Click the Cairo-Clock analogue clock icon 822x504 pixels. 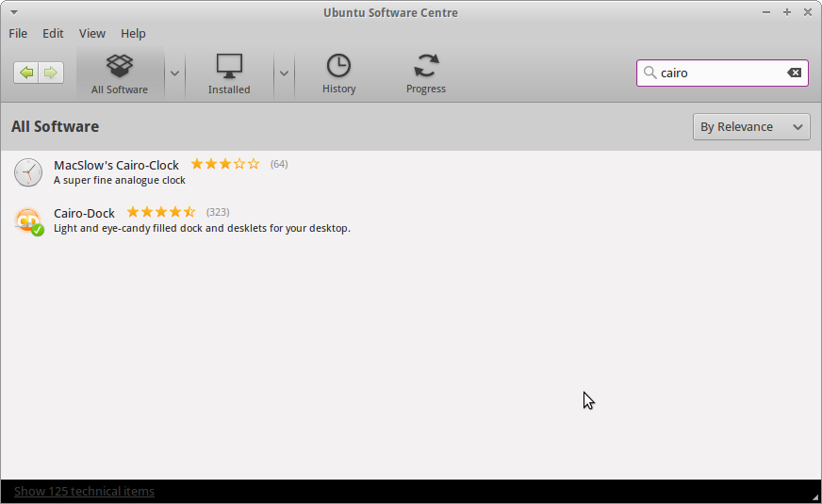coord(28,172)
